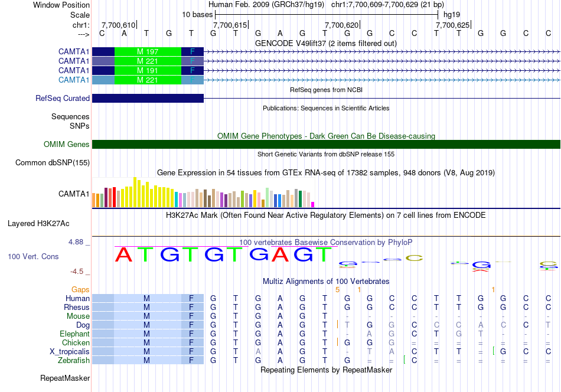561x392 pixels.
Task: Open the 'H3K27Ac Mark (Often Found Near Active Regulatory Elements)' title
Action: [326, 215]
